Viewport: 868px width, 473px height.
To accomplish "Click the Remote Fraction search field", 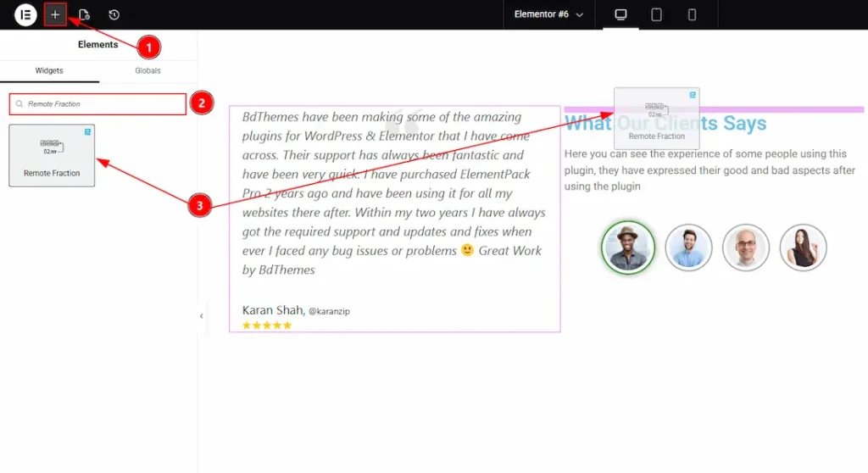I will point(102,104).
